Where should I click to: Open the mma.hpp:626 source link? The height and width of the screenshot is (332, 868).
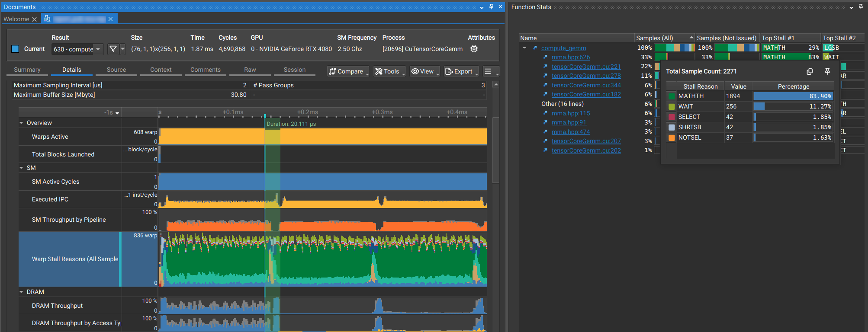571,57
